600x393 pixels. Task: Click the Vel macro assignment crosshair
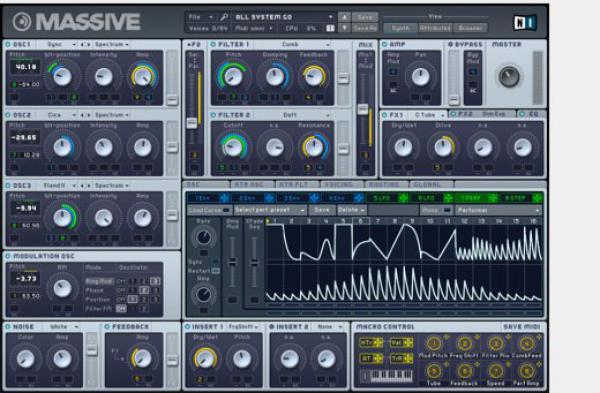(408, 342)
